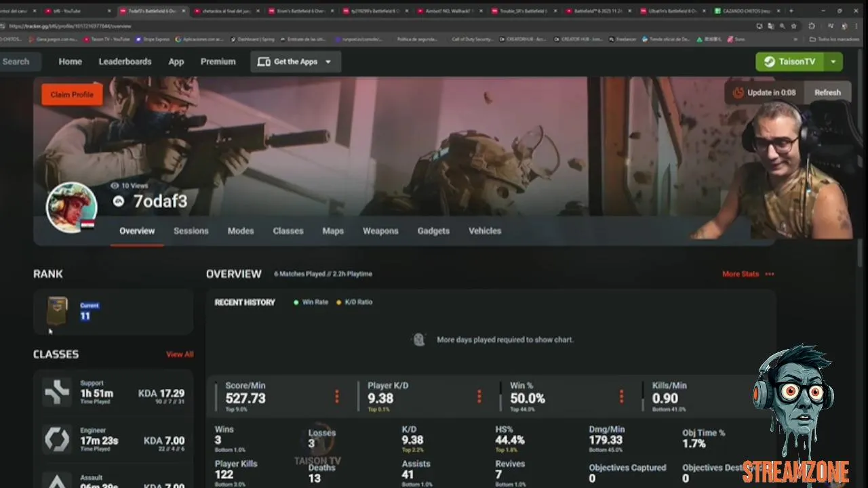Click the browser profile avatar icon
Image resolution: width=868 pixels, height=488 pixels.
pyautogui.click(x=845, y=26)
